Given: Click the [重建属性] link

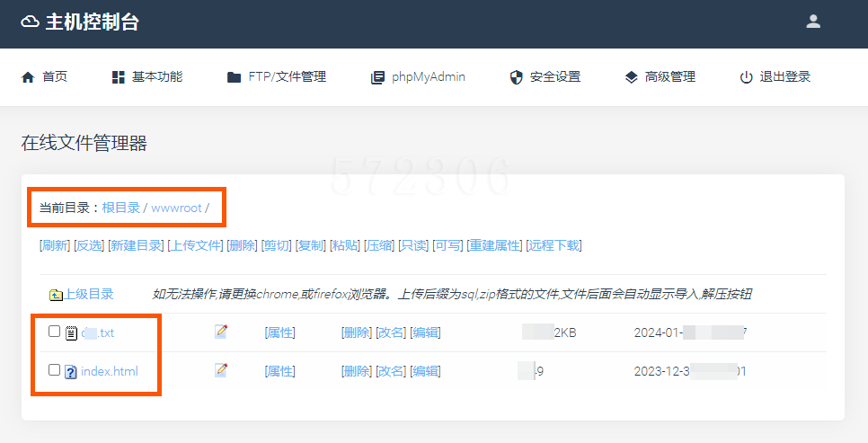Looking at the screenshot, I should tap(495, 245).
